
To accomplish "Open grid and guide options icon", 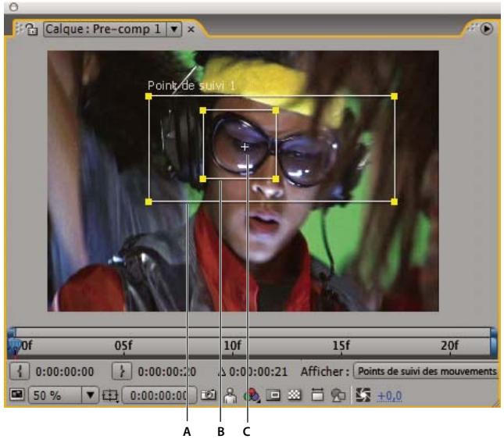I will (x=110, y=395).
